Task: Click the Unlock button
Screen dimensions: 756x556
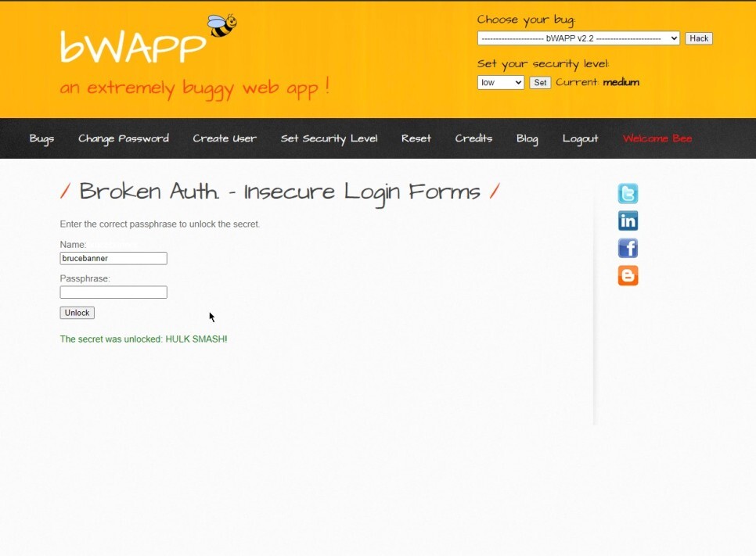Action: (77, 313)
